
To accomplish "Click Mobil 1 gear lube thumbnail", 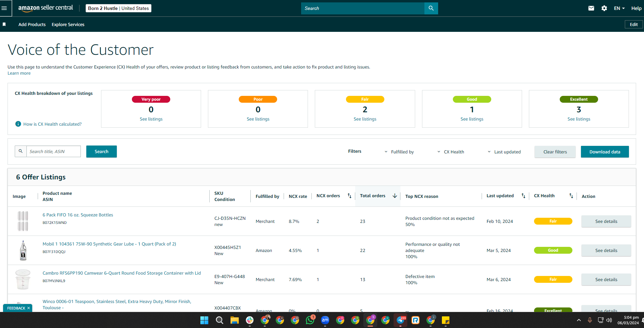I will (x=23, y=250).
